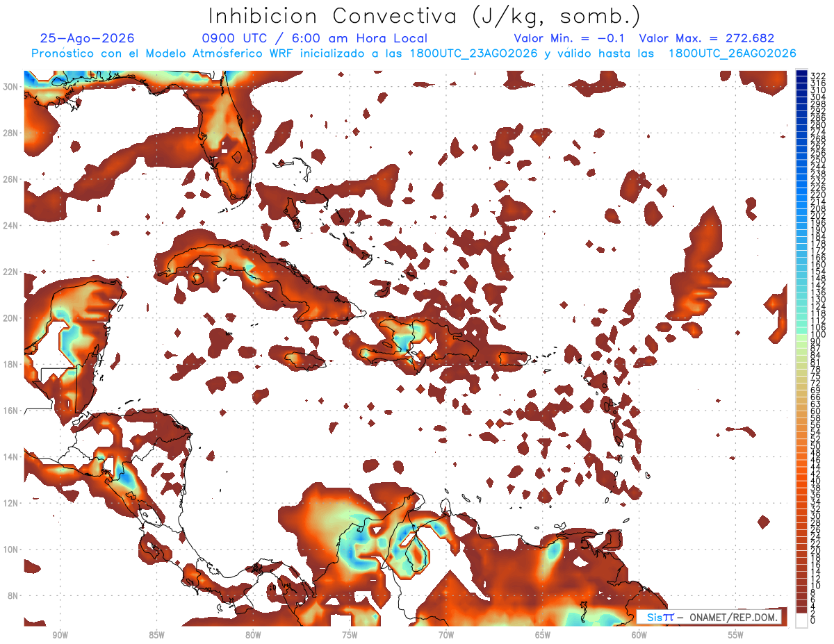834x644 pixels.
Task: Click the 55W longitude label
Action: tap(736, 635)
